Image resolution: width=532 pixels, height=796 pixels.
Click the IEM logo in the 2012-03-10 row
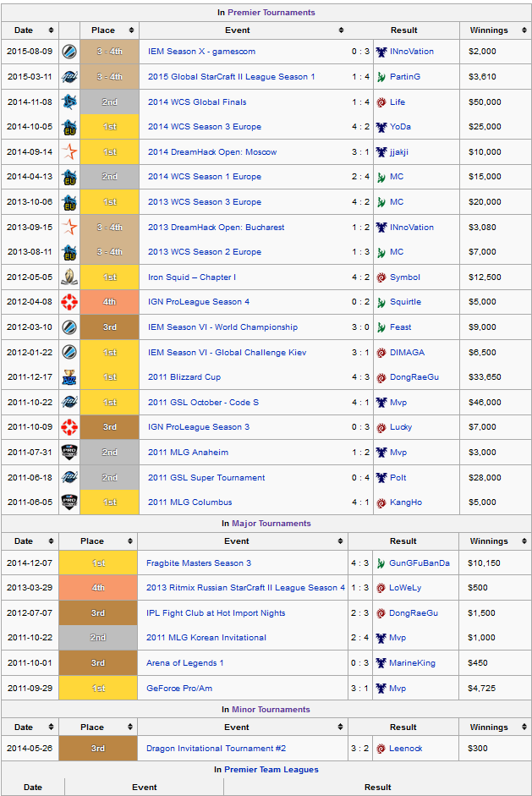tap(69, 327)
